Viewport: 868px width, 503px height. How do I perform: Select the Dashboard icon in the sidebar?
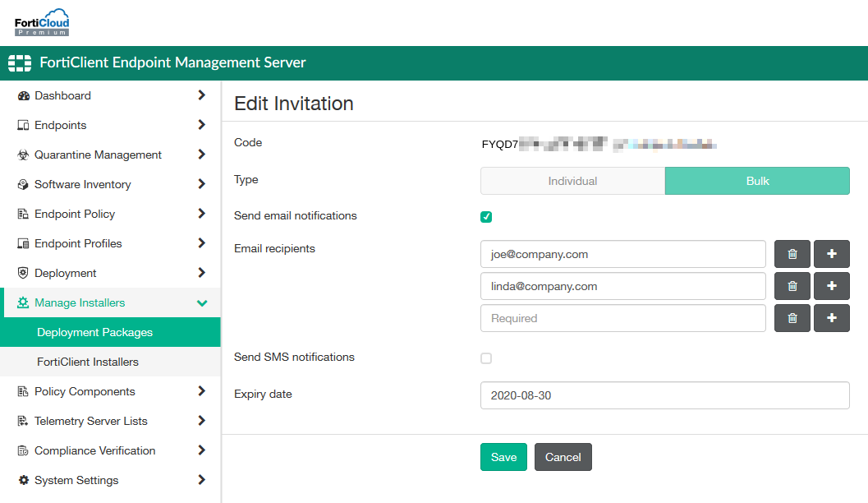click(x=24, y=95)
